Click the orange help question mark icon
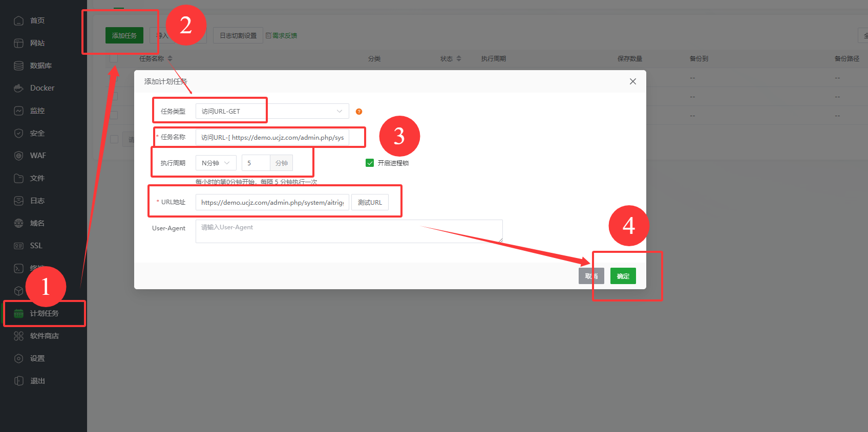 point(359,112)
